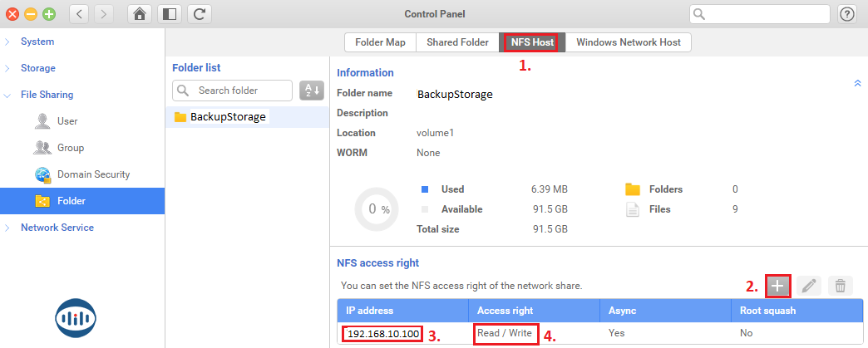Click the Search folder input field

click(241, 91)
